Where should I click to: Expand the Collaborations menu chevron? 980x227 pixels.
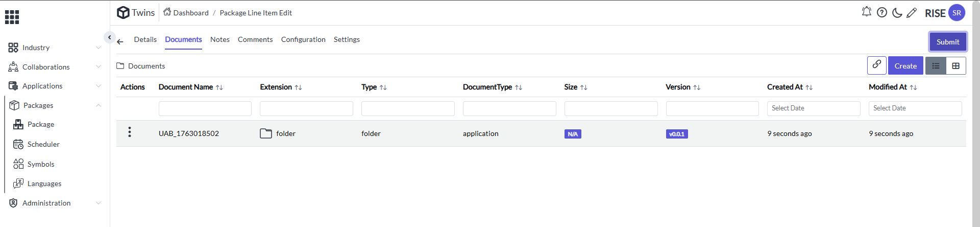pos(99,67)
